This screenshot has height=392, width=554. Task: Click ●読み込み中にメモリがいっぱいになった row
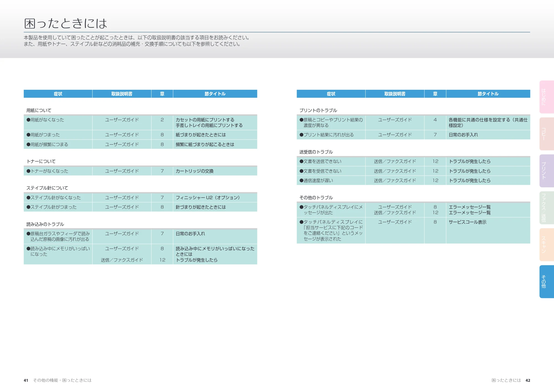click(x=140, y=254)
